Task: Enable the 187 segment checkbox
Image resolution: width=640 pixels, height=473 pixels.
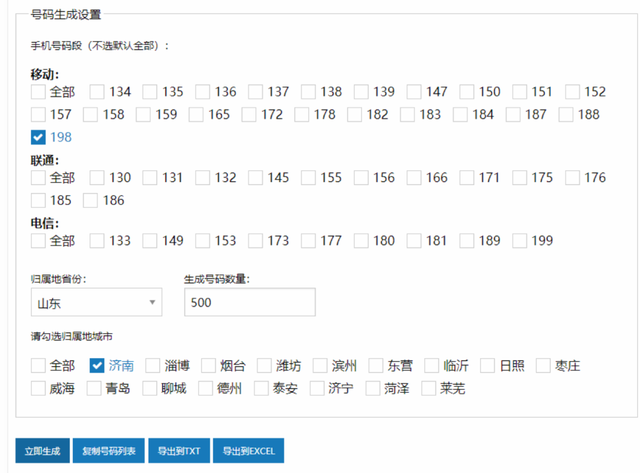Action: [x=513, y=115]
